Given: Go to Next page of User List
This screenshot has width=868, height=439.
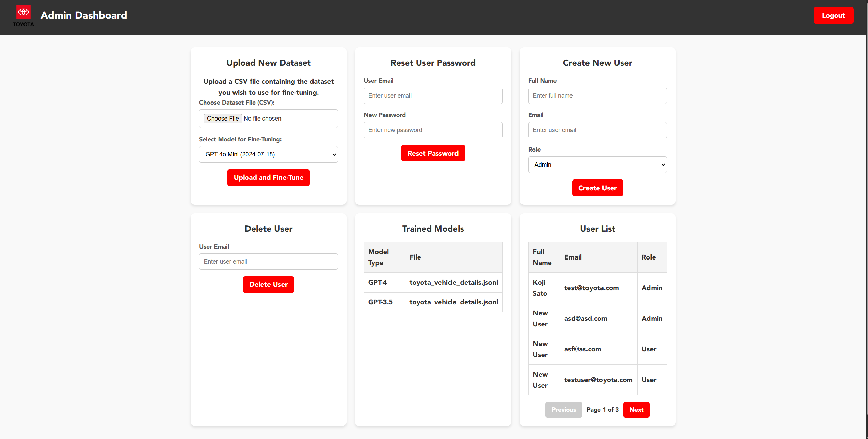Looking at the screenshot, I should pos(636,410).
